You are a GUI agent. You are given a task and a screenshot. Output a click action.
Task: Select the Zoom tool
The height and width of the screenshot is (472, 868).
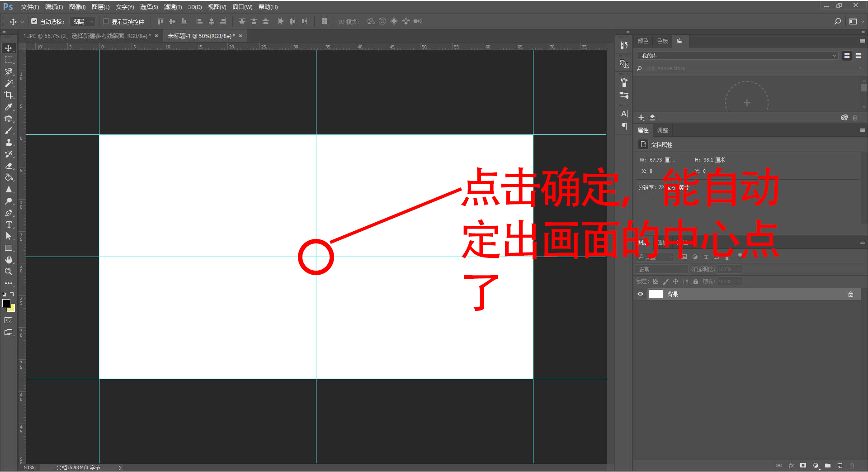(9, 272)
